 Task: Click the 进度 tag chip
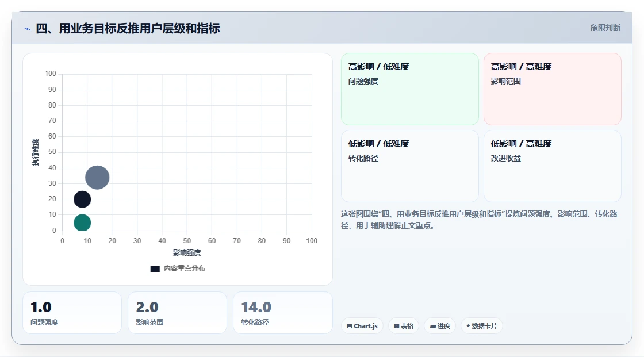point(440,326)
